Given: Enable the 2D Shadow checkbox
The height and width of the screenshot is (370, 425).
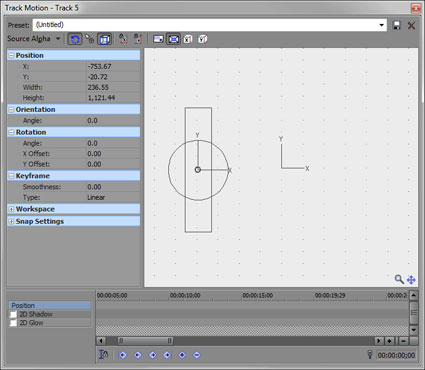Looking at the screenshot, I should click(x=13, y=314).
